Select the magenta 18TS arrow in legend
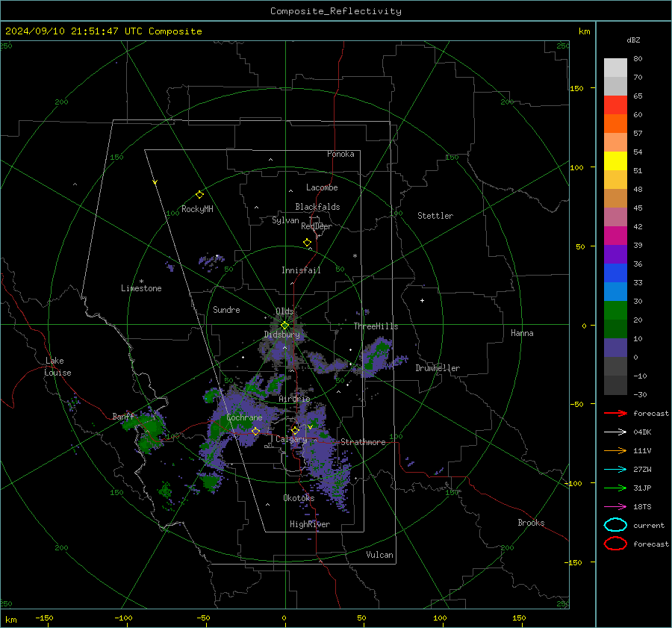The height and width of the screenshot is (628, 672). coord(615,507)
